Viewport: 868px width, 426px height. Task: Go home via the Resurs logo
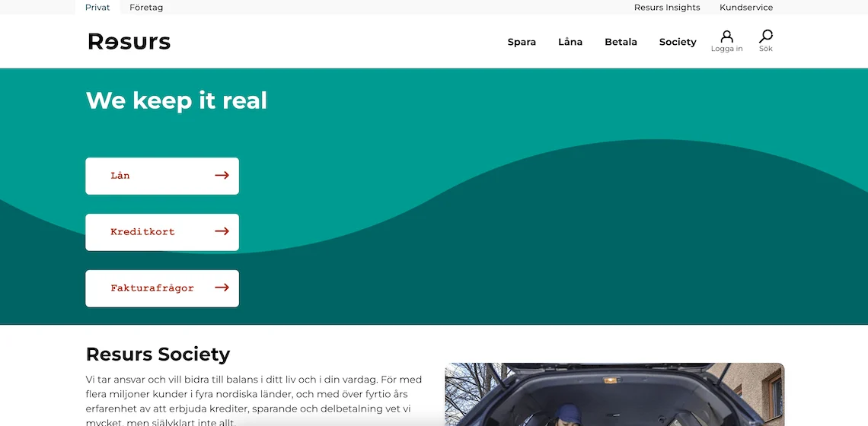tap(129, 42)
